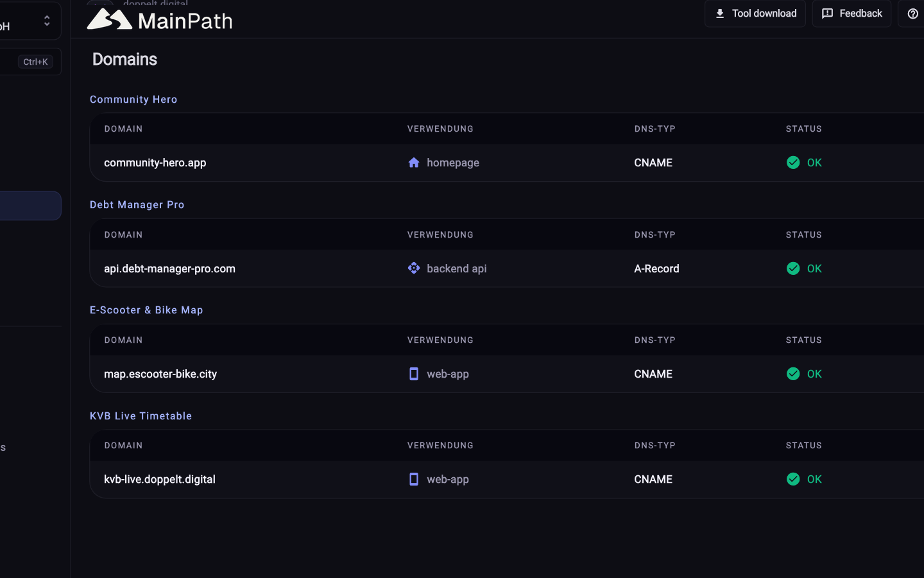
Task: Click the VERWENDUNG column header in Community Hero table
Action: pos(440,129)
